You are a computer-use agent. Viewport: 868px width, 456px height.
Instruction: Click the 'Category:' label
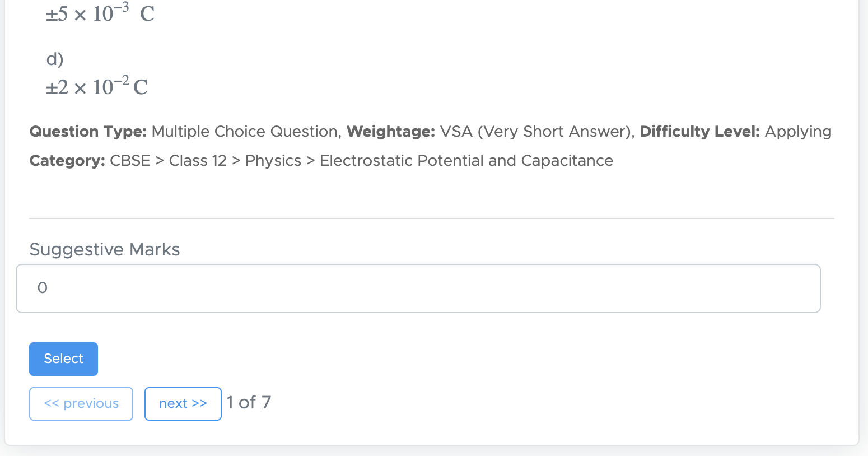coord(67,161)
